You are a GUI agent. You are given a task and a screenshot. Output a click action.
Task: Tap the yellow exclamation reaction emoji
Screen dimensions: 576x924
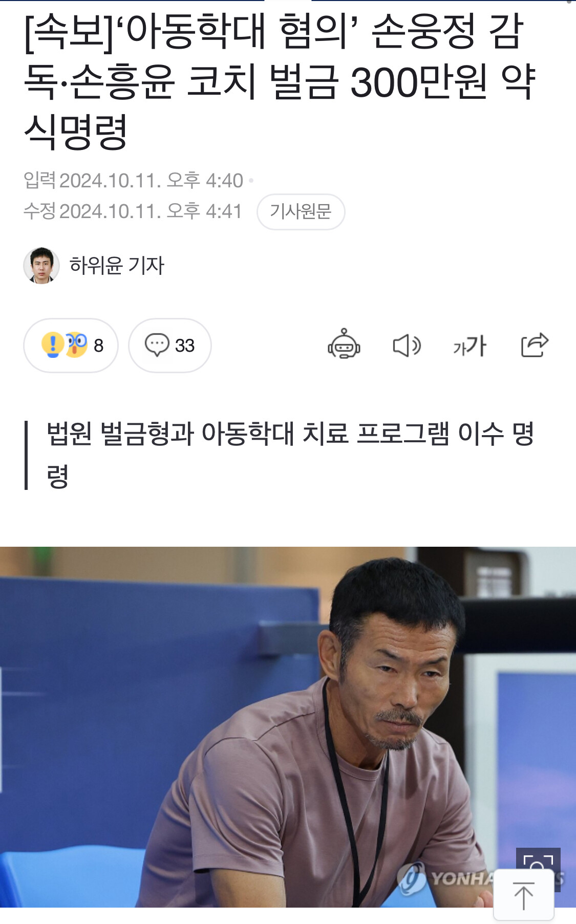tap(53, 345)
